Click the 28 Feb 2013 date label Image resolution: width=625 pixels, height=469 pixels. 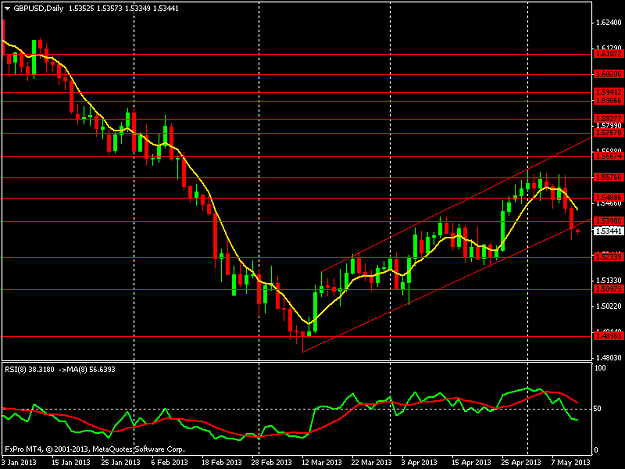pos(271,462)
